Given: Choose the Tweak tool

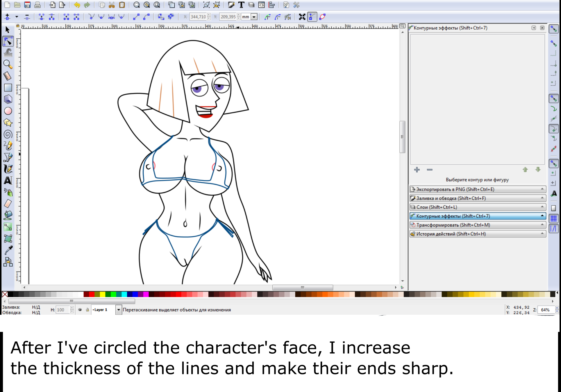Looking at the screenshot, I should [x=8, y=53].
